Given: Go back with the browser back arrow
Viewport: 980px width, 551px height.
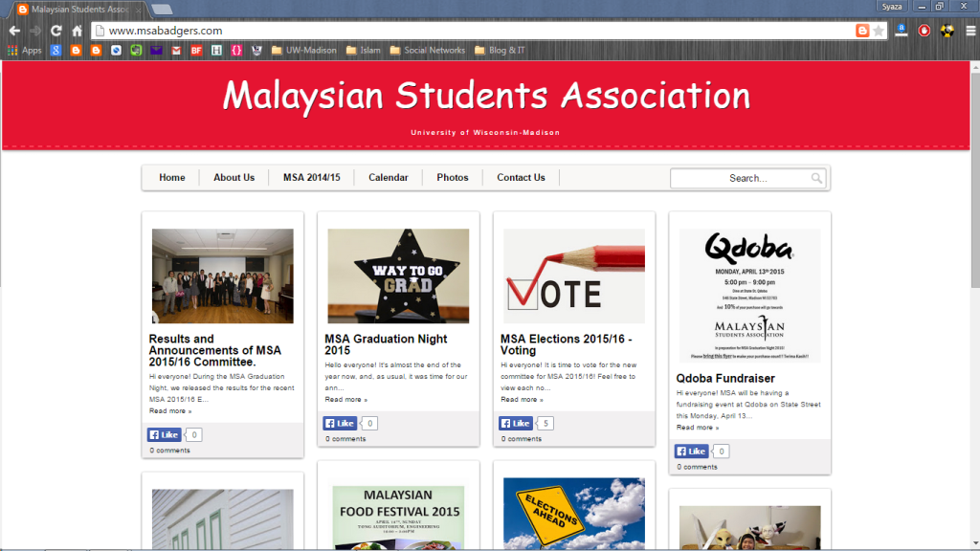Looking at the screenshot, I should pyautogui.click(x=14, y=31).
